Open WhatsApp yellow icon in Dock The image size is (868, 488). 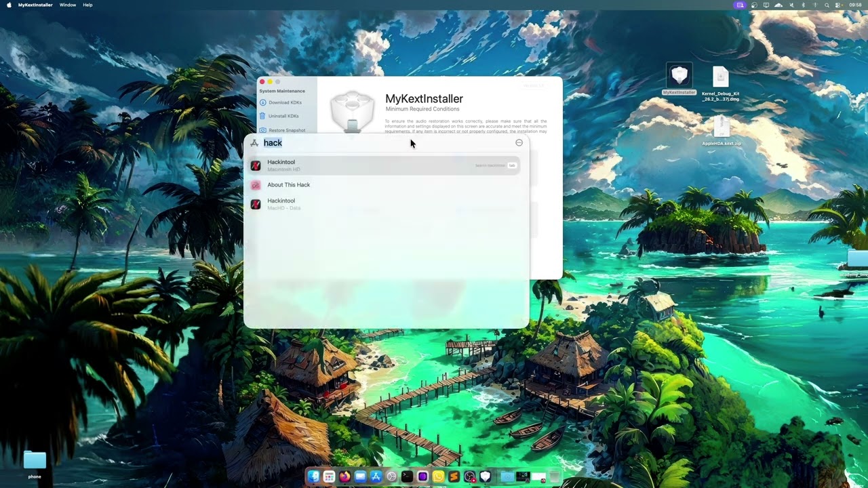438,476
